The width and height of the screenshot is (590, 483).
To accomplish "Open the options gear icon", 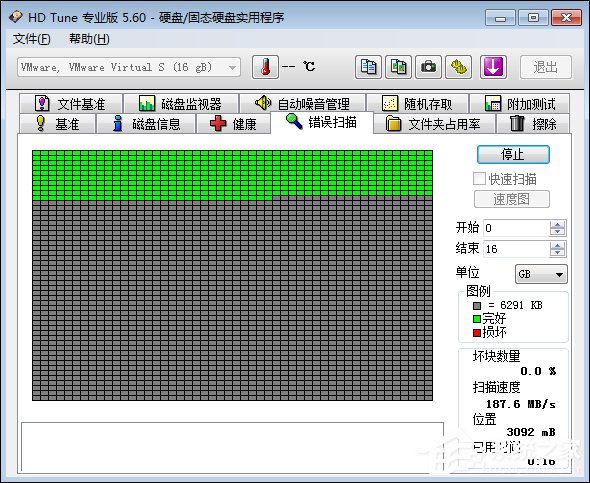I will tap(459, 67).
